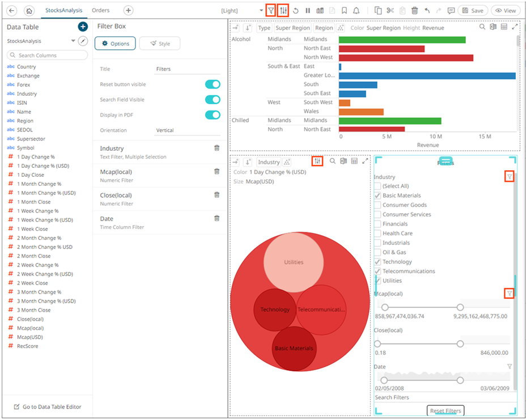Click the Industry funnel icon in the filter box

pyautogui.click(x=509, y=177)
